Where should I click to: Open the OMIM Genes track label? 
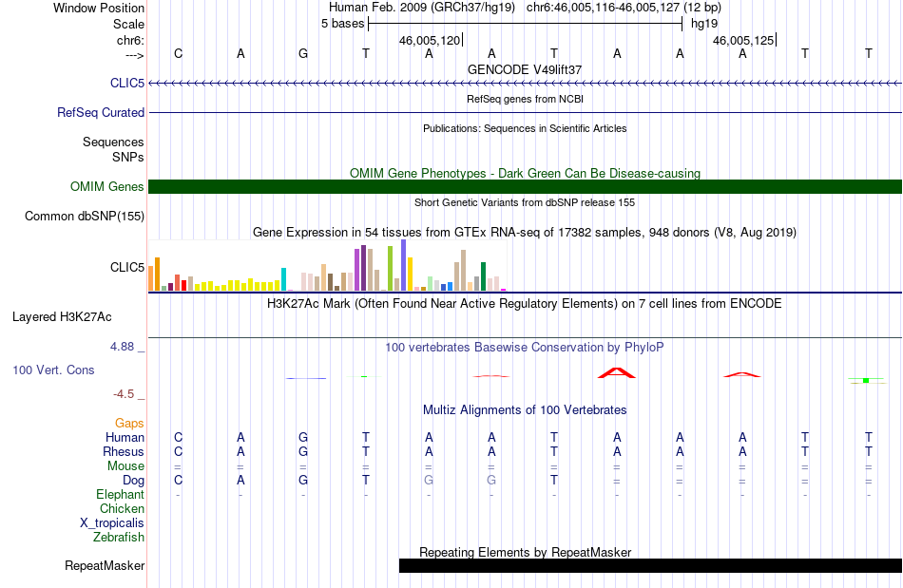point(106,186)
